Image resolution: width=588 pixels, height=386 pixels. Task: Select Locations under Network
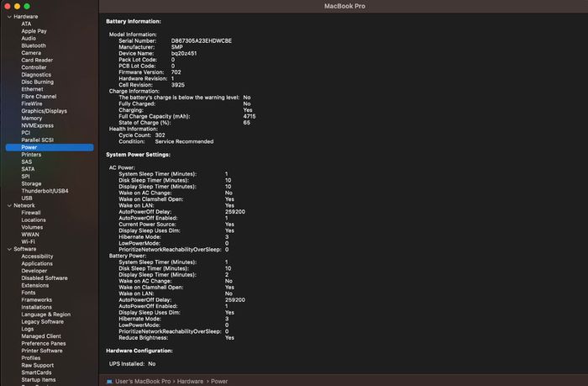[34, 220]
